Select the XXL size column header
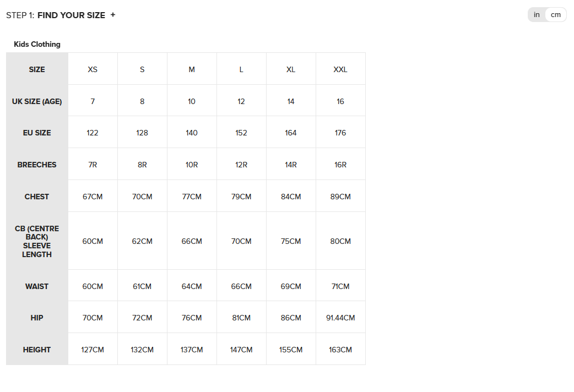This screenshot has width=574, height=392. (340, 69)
